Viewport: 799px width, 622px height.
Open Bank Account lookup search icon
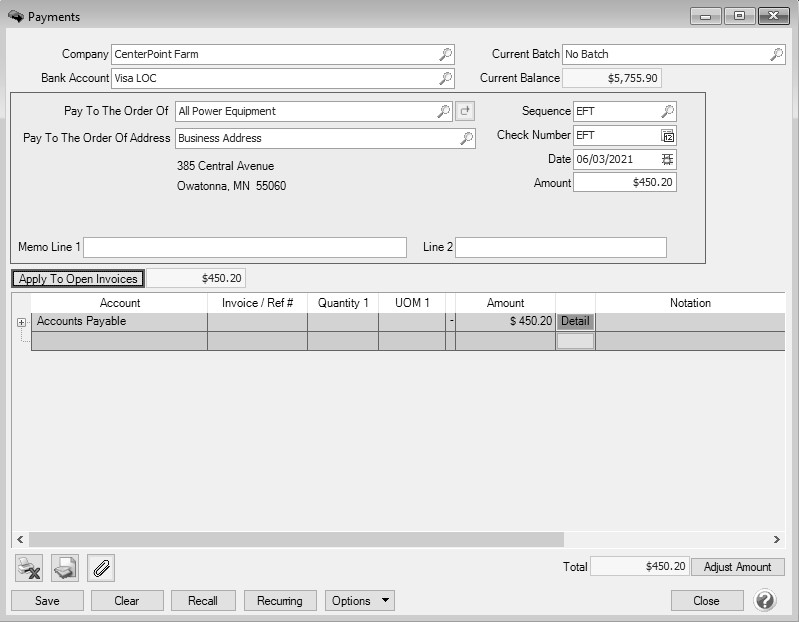[x=446, y=78]
